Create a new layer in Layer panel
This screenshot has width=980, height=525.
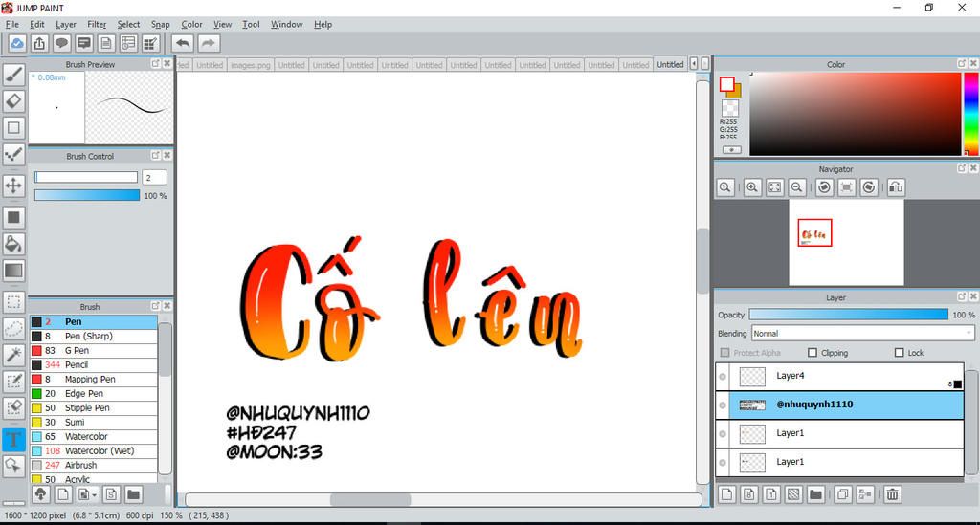[x=727, y=494]
